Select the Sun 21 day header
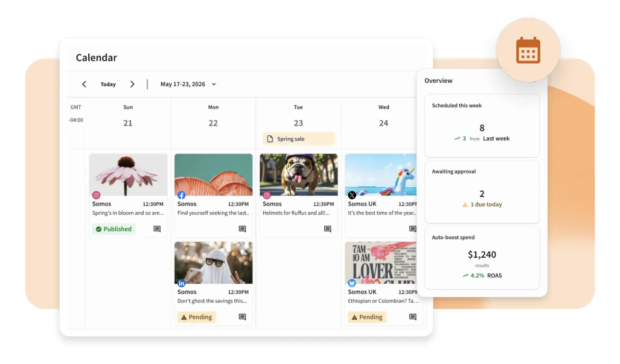 point(128,116)
